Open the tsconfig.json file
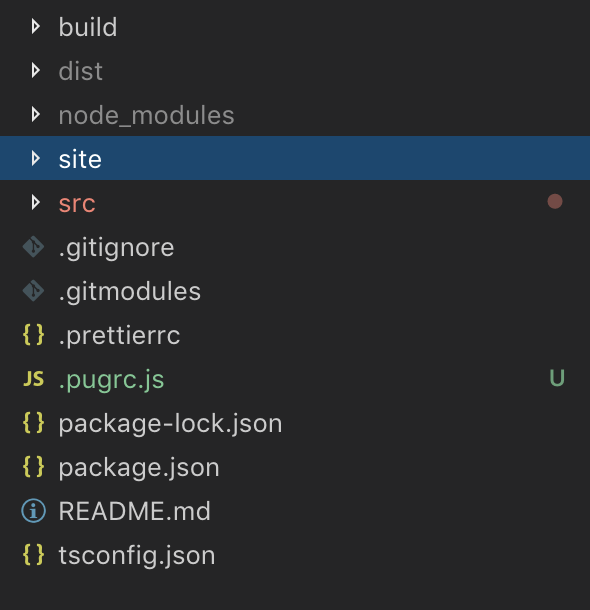This screenshot has height=610, width=590. [x=137, y=555]
